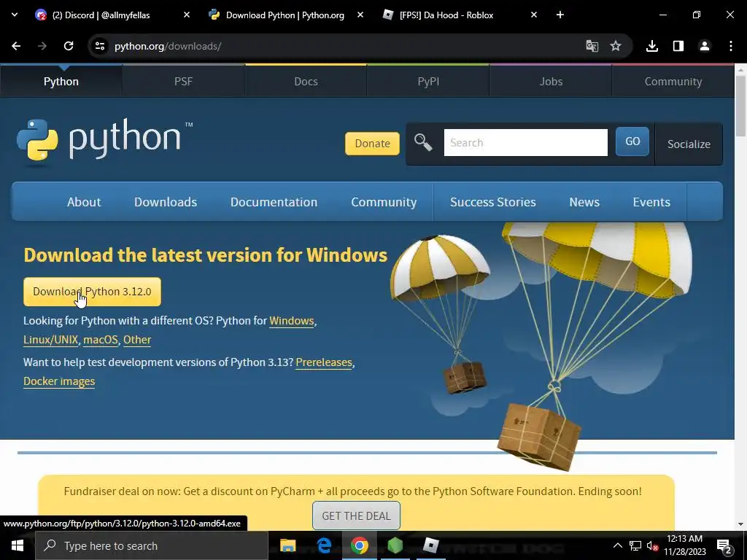Open the Prereleases link

[x=324, y=362]
